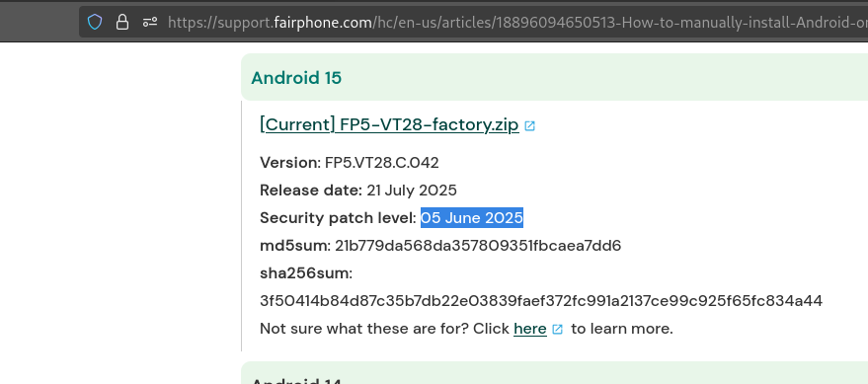Click the external-link icon beside FP5-VT28-factory.zip
Image resolution: width=868 pixels, height=384 pixels.
pos(529,126)
